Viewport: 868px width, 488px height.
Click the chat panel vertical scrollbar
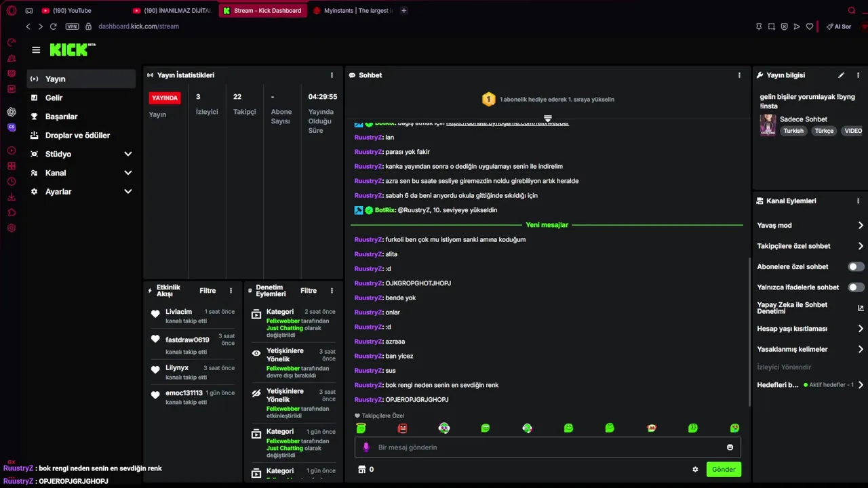tap(749, 331)
